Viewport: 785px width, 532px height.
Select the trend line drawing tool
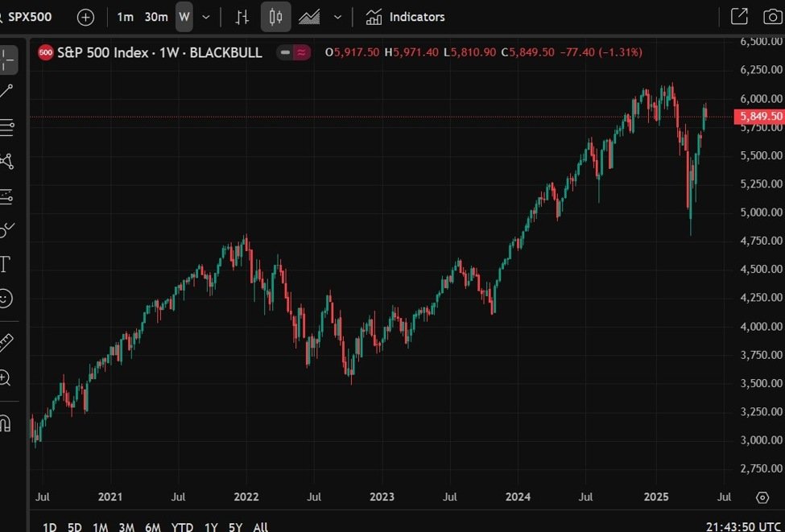[x=7, y=92]
